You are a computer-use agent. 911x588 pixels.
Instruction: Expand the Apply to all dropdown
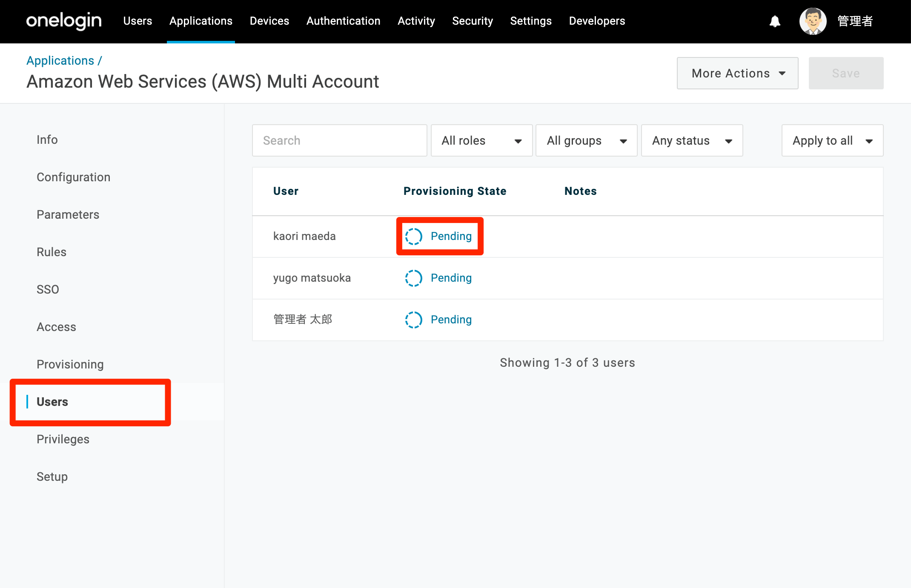[x=832, y=140]
